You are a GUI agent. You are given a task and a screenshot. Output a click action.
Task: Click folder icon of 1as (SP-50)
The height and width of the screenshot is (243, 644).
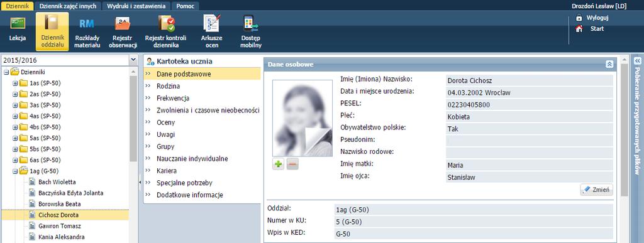23,83
